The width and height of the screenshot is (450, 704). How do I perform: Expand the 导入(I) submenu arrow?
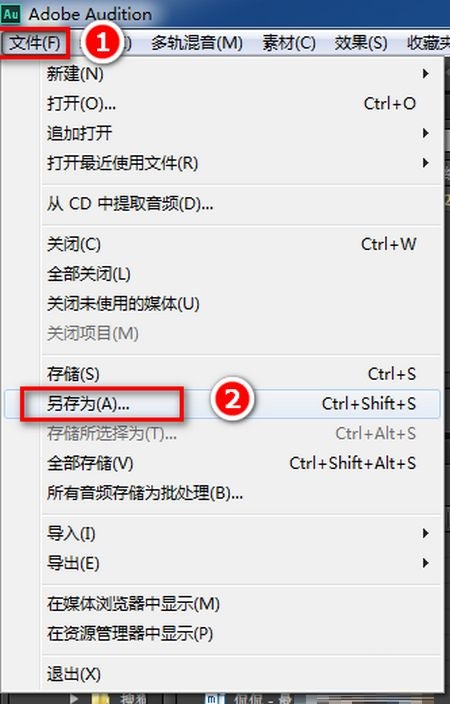(425, 533)
